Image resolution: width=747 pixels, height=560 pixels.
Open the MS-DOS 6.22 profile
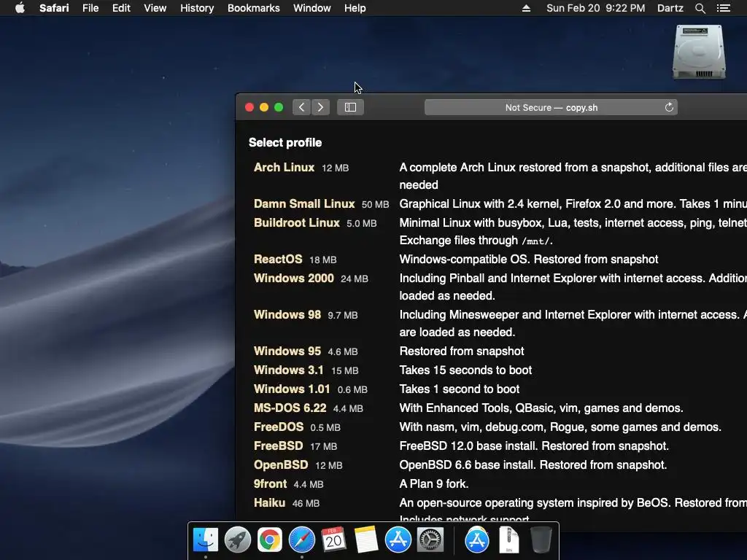coord(290,408)
